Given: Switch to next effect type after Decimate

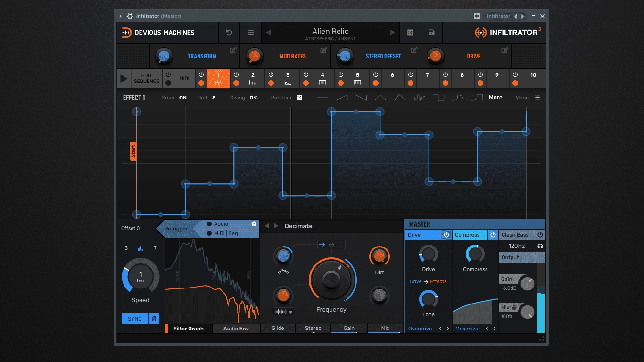Looking at the screenshot, I should tap(276, 226).
